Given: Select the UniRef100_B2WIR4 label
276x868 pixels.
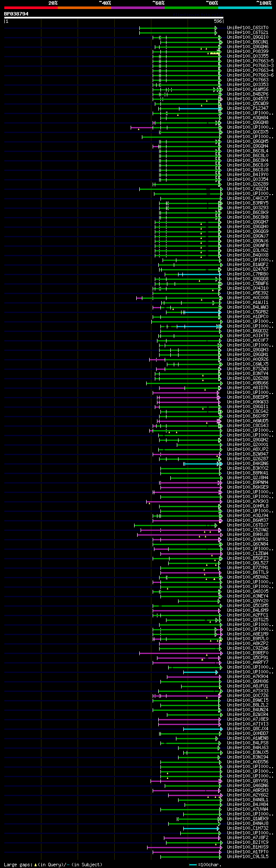Looking at the screenshot, I should pos(248,715).
